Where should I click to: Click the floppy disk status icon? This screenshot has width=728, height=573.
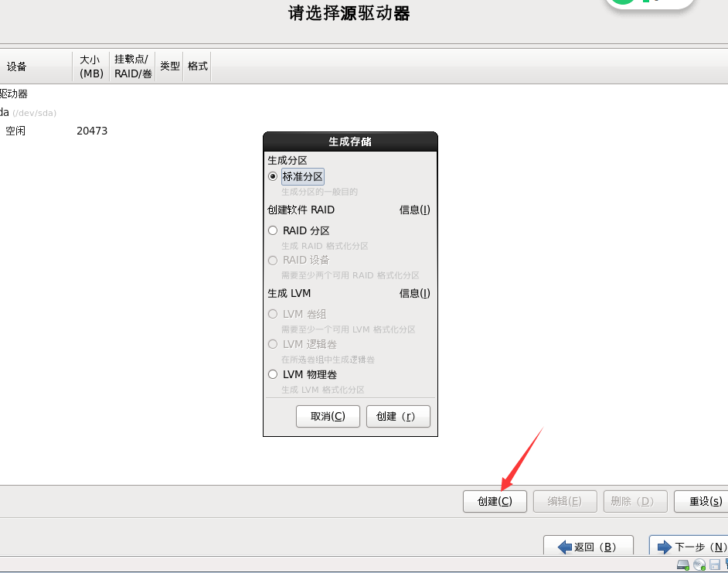(x=715, y=564)
